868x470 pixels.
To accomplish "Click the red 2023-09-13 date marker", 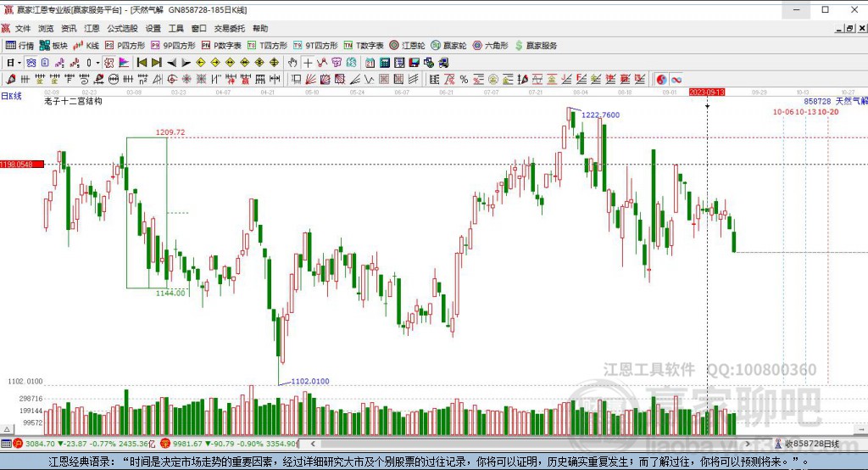I will click(x=707, y=92).
